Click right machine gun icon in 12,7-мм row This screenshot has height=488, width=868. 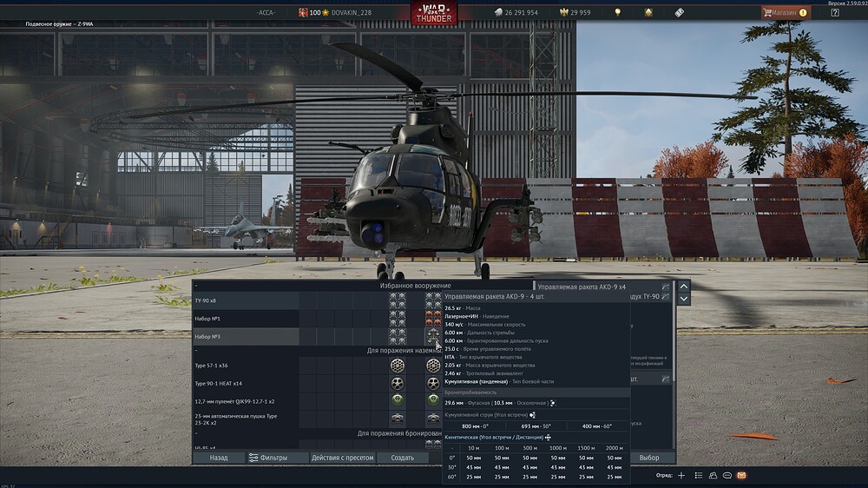coord(433,400)
